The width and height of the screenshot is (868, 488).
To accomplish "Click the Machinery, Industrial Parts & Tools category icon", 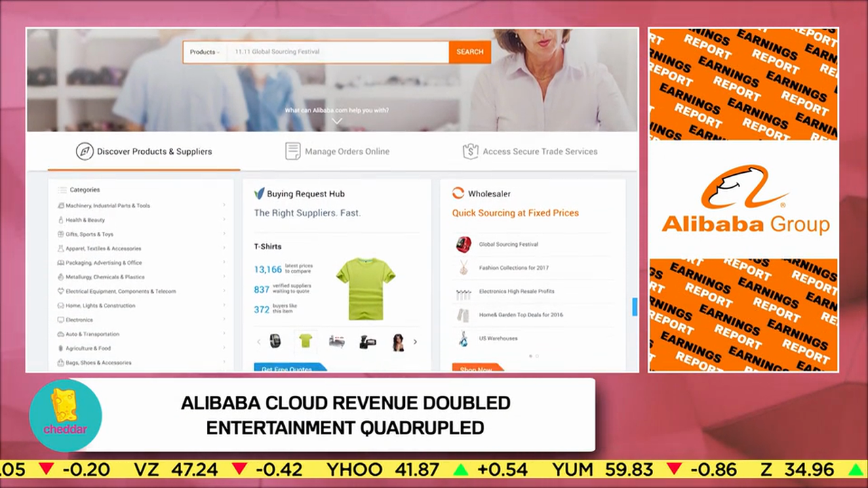I will 60,205.
